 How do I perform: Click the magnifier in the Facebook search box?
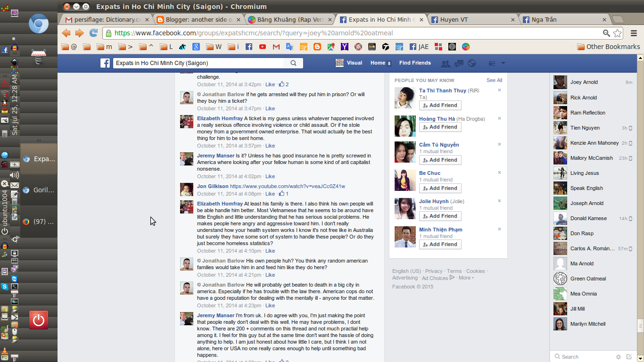point(293,63)
